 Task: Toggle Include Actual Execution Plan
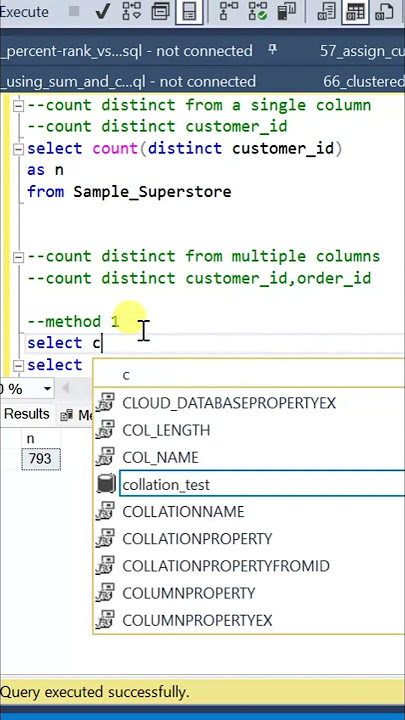pos(228,11)
